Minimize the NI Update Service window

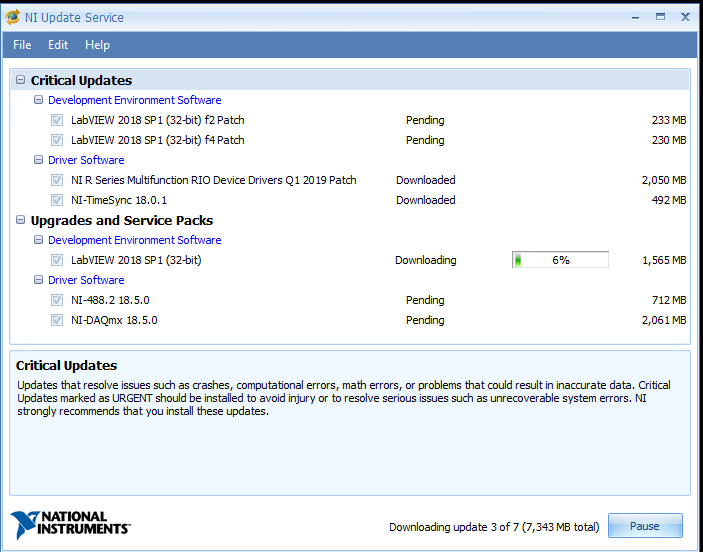[x=635, y=17]
